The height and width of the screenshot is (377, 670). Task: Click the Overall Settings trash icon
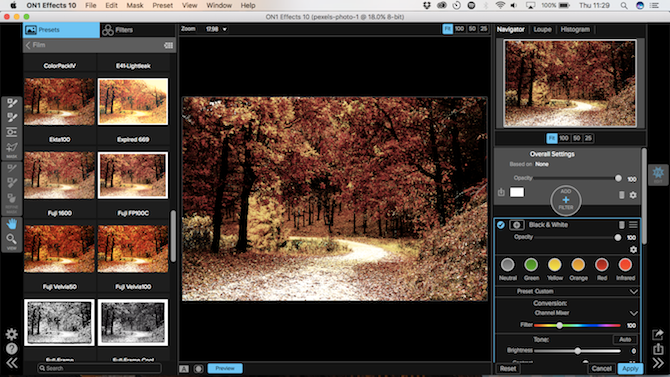click(x=622, y=195)
